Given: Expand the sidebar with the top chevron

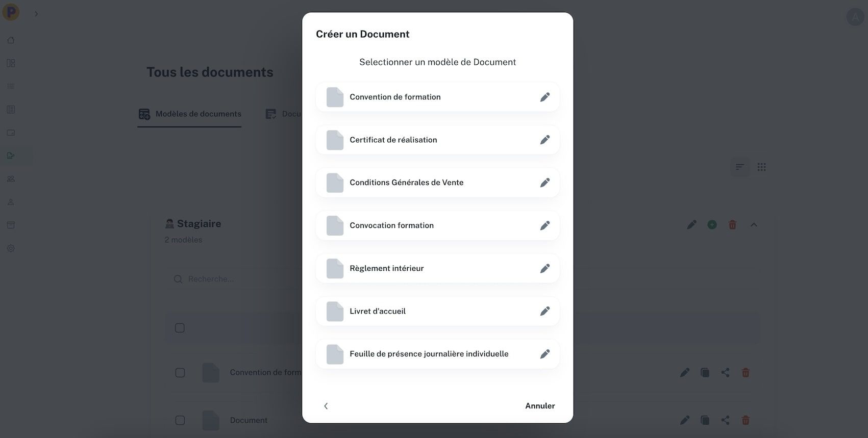Looking at the screenshot, I should coord(36,14).
